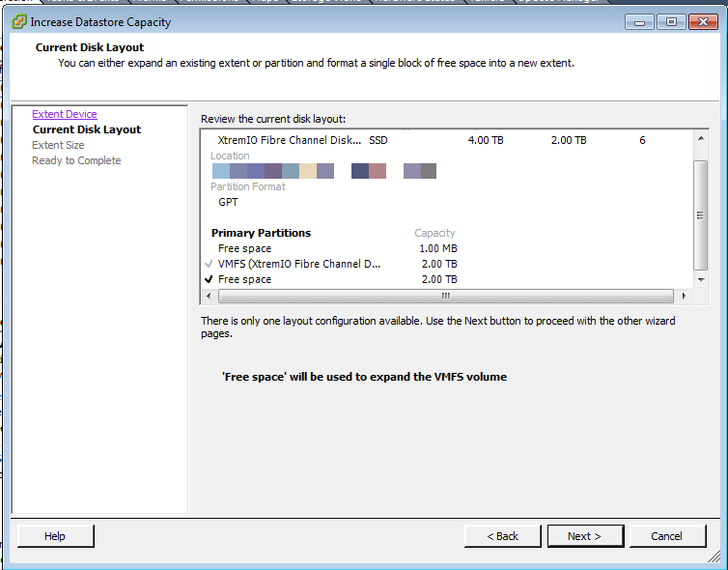Go to the Extent Device wizard step
Image resolution: width=728 pixels, height=570 pixels.
[65, 114]
